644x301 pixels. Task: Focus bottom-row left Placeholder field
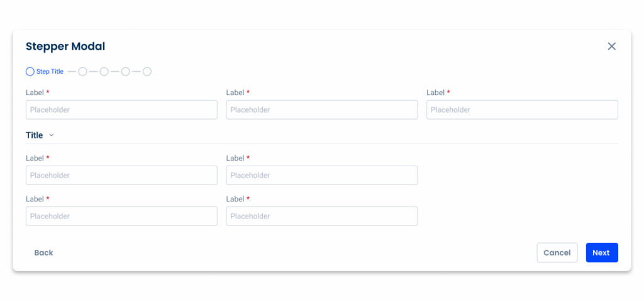[121, 216]
